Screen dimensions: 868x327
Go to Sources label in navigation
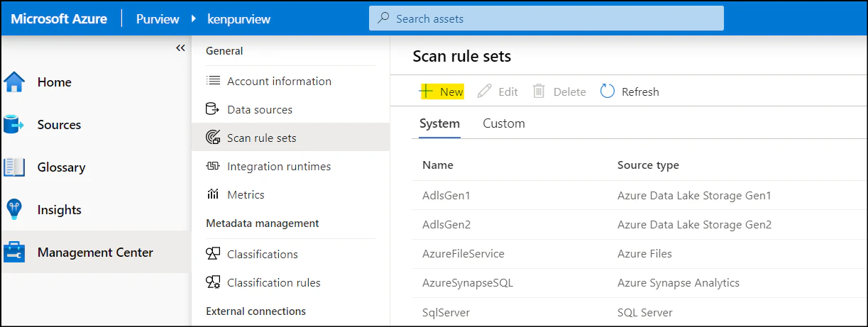coord(59,125)
